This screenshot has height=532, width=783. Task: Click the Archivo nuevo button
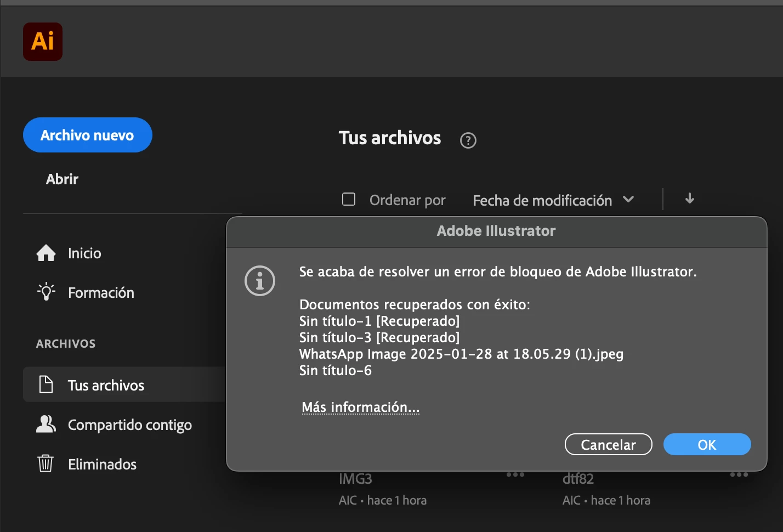pyautogui.click(x=88, y=135)
